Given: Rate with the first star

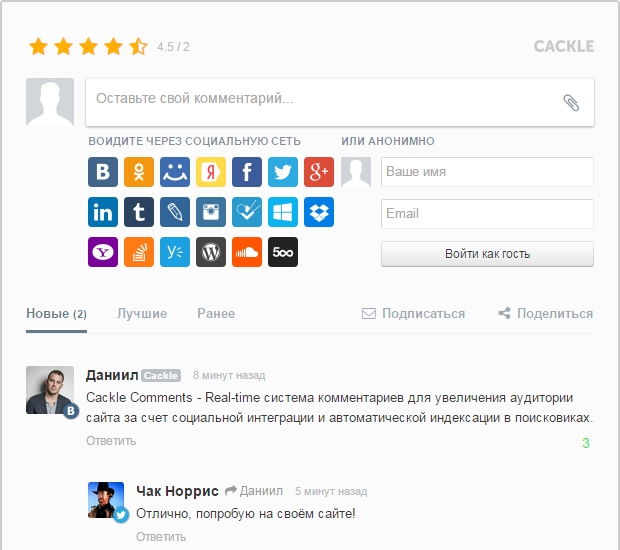Looking at the screenshot, I should (x=38, y=46).
